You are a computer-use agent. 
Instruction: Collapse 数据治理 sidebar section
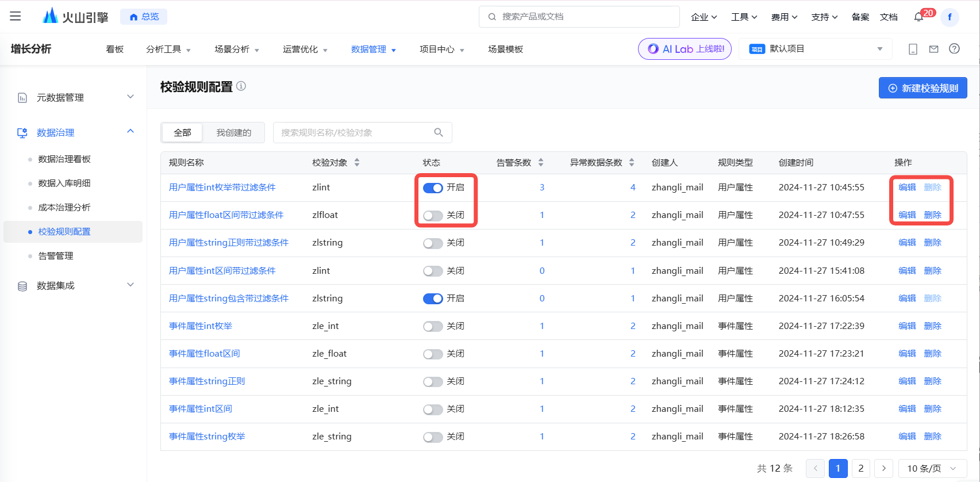(130, 131)
